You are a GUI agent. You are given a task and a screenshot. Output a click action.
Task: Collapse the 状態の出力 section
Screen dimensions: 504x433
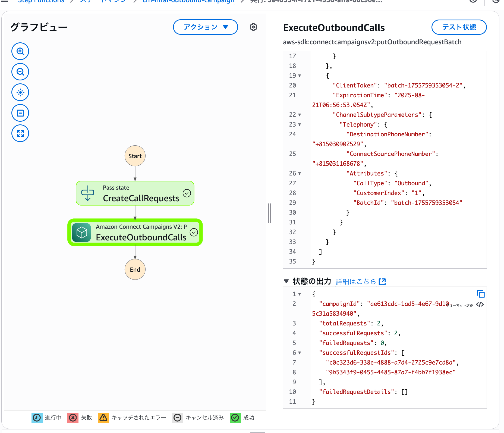coord(286,281)
